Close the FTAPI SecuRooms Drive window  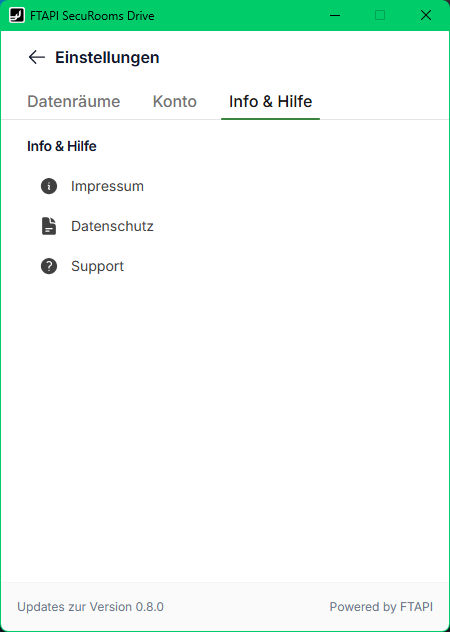426,15
